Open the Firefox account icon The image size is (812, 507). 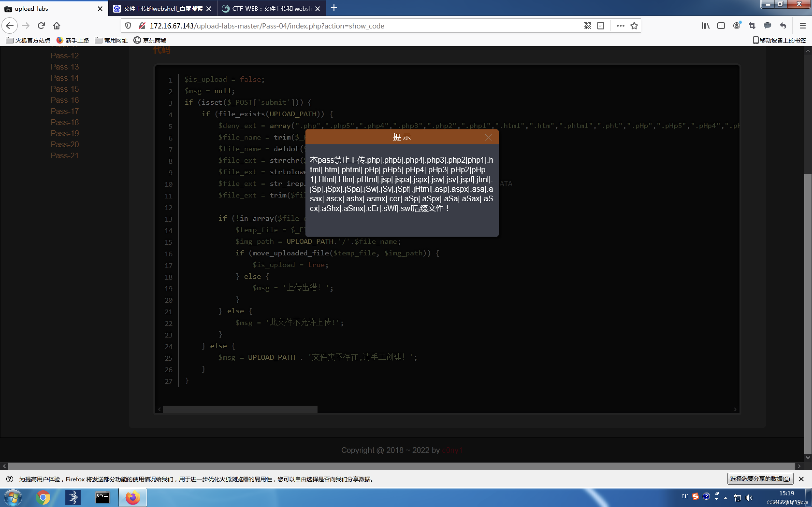coord(737,26)
